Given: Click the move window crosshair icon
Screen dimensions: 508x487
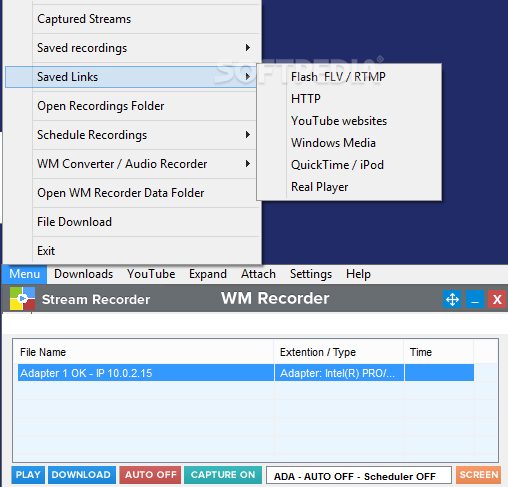Looking at the screenshot, I should 452,299.
